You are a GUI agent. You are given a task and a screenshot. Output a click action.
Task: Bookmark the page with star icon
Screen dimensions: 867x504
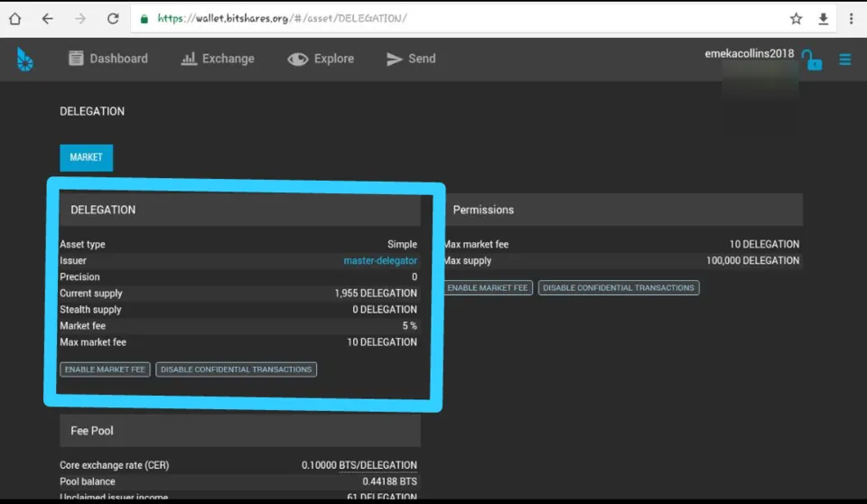pos(796,19)
